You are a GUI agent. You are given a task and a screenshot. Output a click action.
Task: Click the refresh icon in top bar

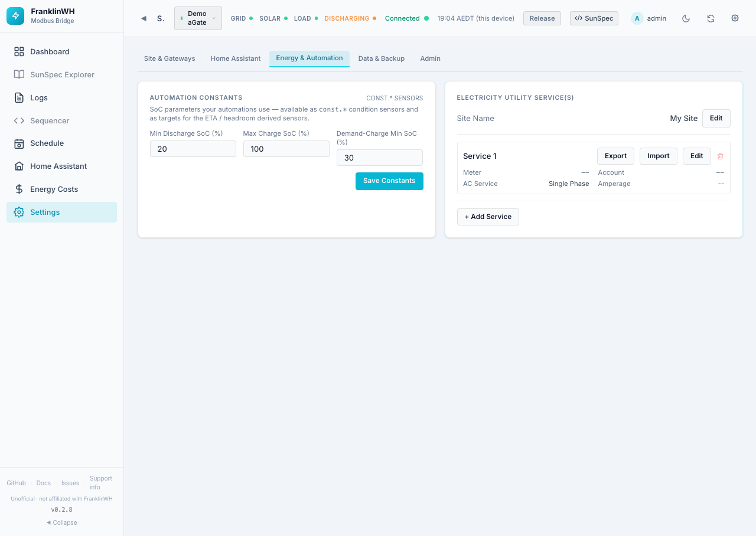[x=711, y=18]
